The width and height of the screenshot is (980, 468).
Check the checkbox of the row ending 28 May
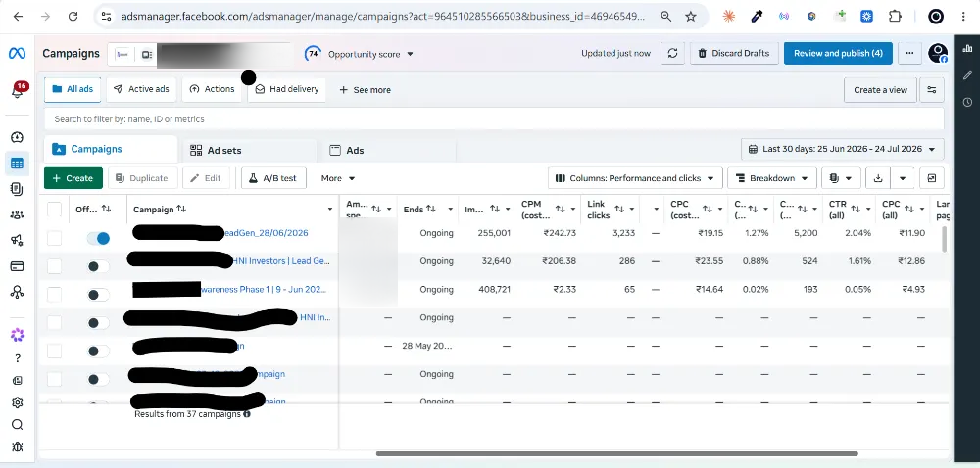(x=54, y=351)
